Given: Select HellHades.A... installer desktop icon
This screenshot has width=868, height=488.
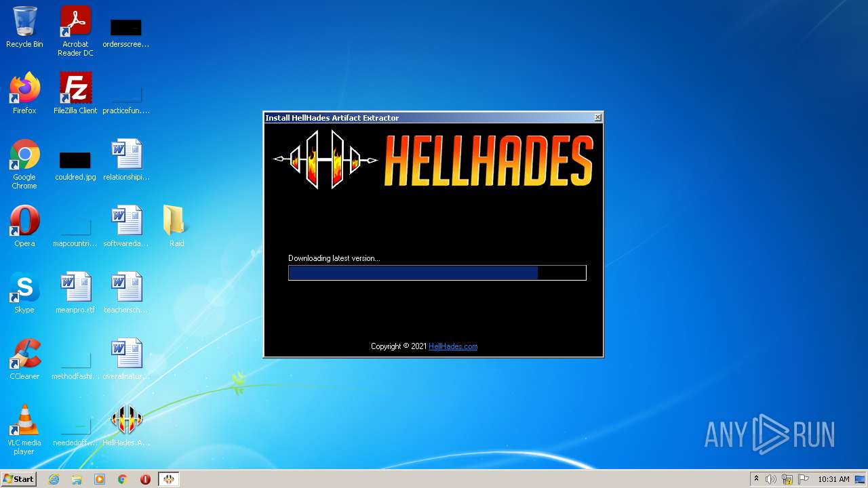Looking at the screenshot, I should [x=126, y=426].
